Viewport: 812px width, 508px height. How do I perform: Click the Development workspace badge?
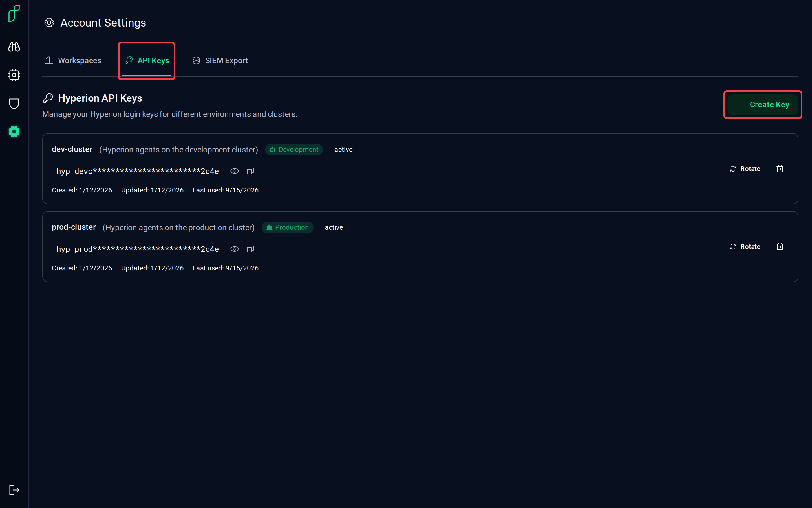pos(294,150)
